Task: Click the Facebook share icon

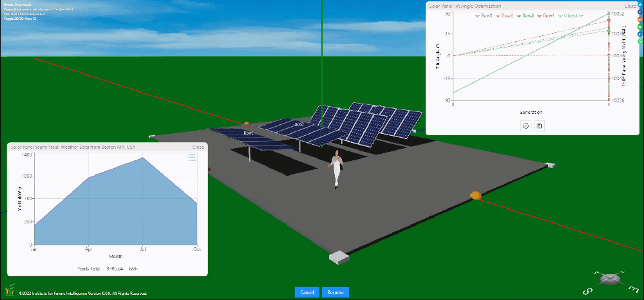Action: (x=640, y=12)
